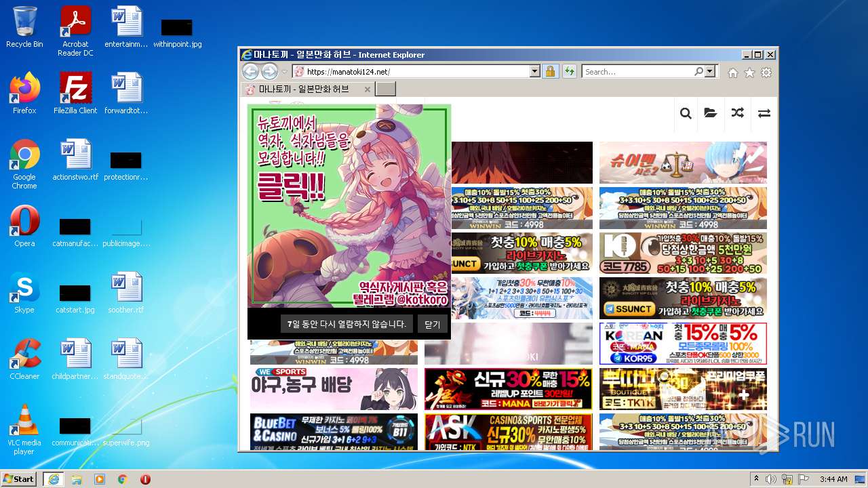Open Opera from the taskbar
Image resolution: width=868 pixels, height=488 pixels.
click(145, 479)
